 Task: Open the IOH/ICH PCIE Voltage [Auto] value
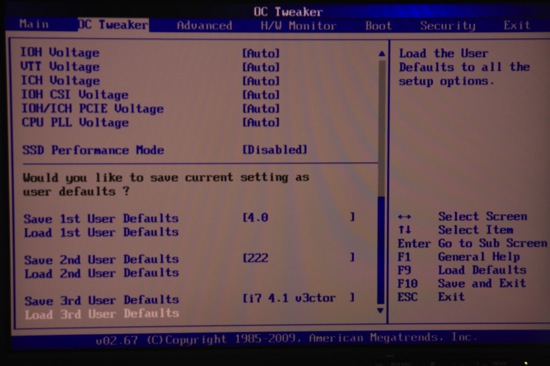[x=261, y=108]
